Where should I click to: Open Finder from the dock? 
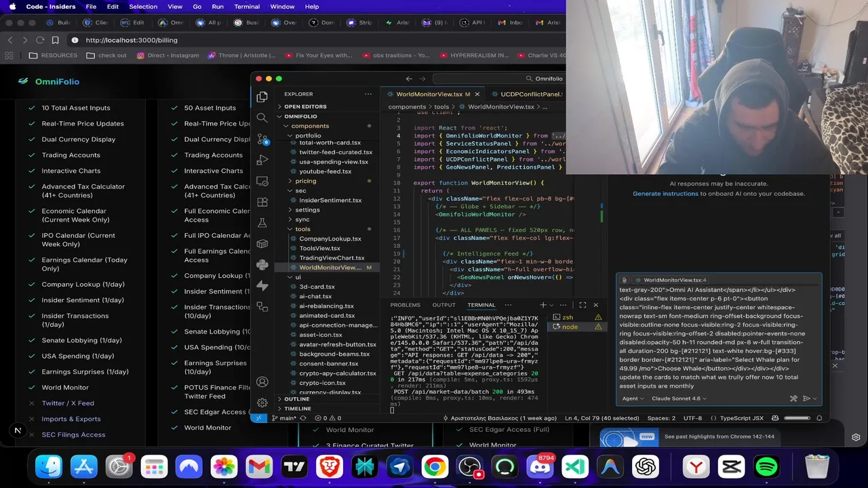pos(49,466)
